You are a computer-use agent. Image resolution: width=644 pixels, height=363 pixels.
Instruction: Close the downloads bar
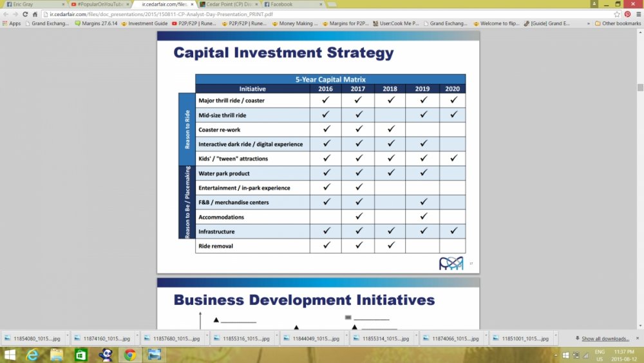pyautogui.click(x=638, y=338)
